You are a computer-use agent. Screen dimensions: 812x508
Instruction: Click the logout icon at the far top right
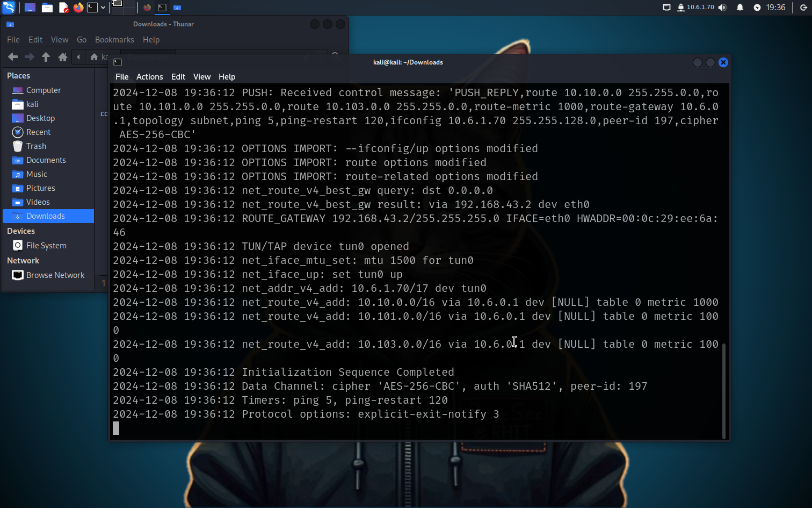tap(804, 7)
